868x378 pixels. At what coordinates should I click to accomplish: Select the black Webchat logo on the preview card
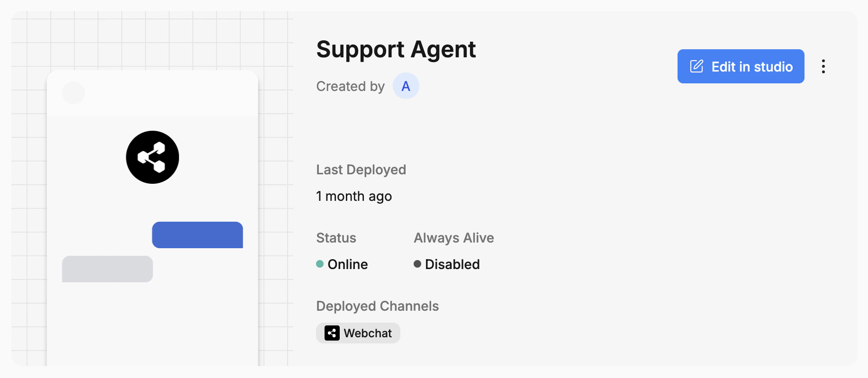[152, 157]
